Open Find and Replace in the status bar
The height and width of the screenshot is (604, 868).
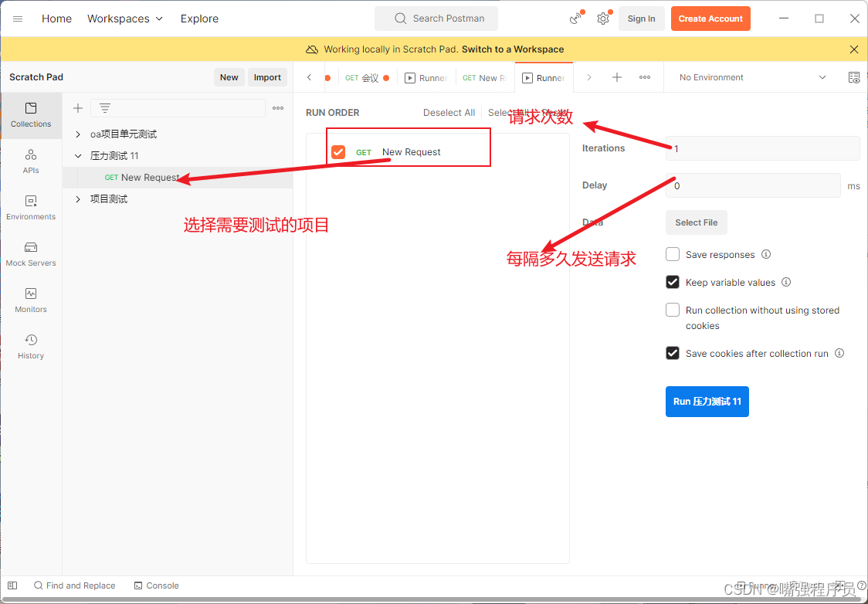75,585
